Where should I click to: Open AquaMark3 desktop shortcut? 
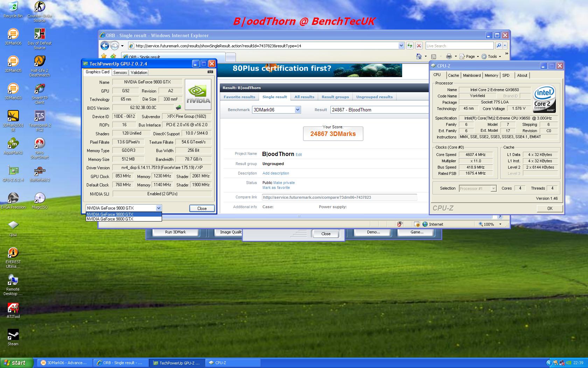(13, 146)
